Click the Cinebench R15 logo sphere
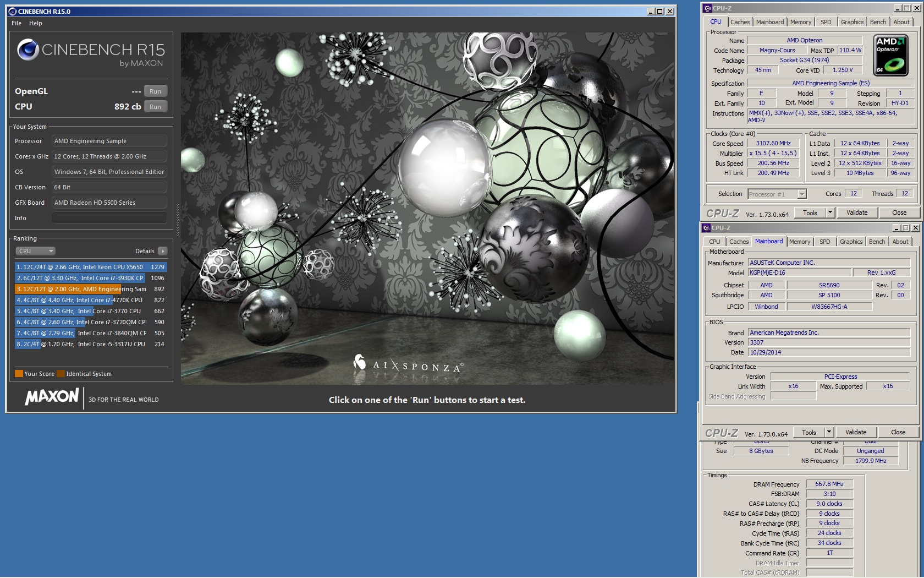924x578 pixels. point(28,50)
